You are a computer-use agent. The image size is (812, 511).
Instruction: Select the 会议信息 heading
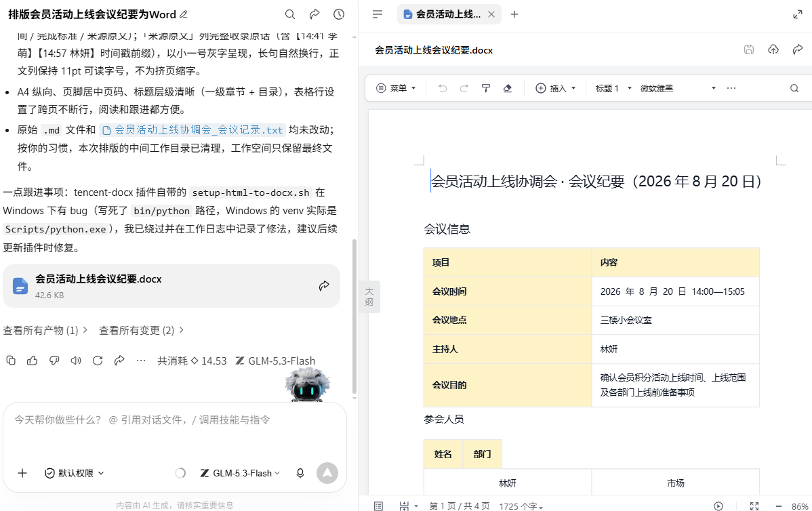(x=447, y=229)
